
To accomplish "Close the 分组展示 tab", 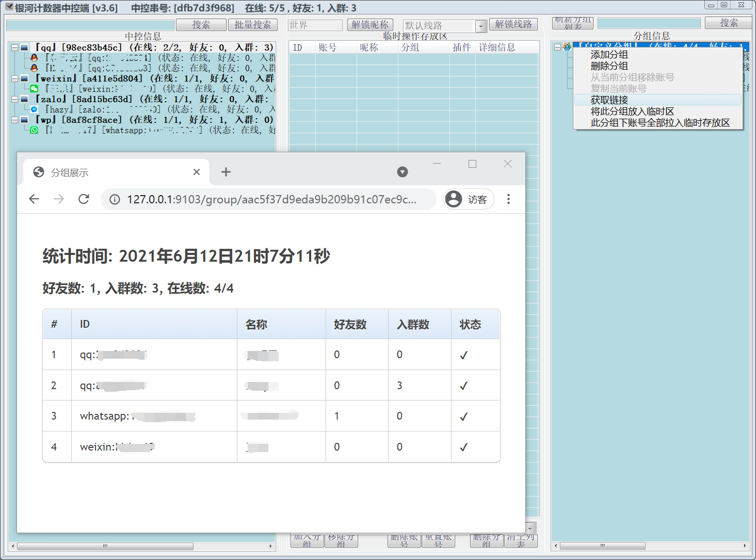I will point(196,172).
